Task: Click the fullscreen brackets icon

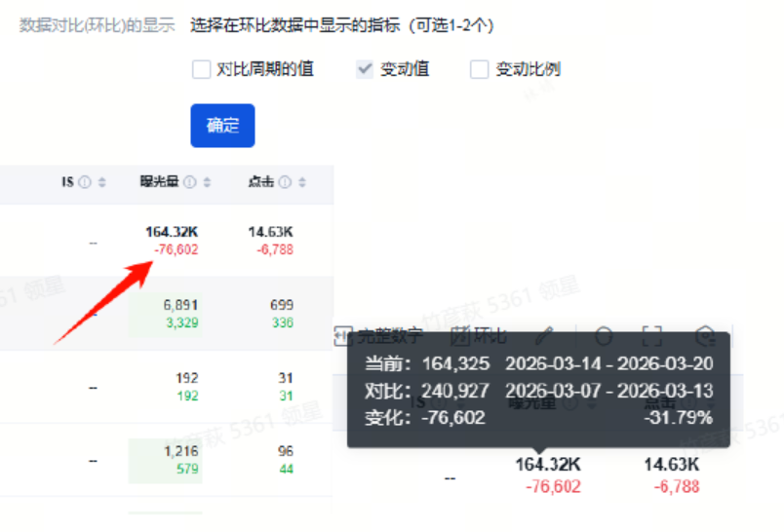Action: (651, 337)
